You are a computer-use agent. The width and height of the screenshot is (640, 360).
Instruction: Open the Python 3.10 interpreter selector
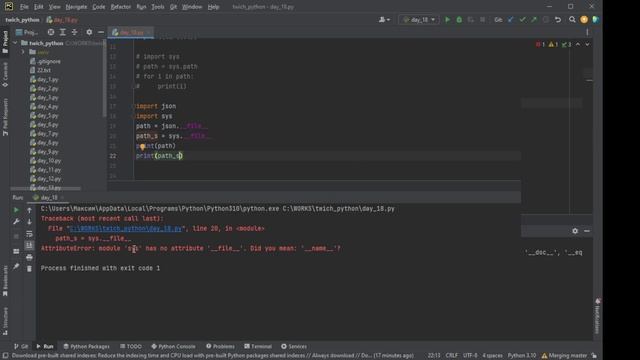[522, 356]
